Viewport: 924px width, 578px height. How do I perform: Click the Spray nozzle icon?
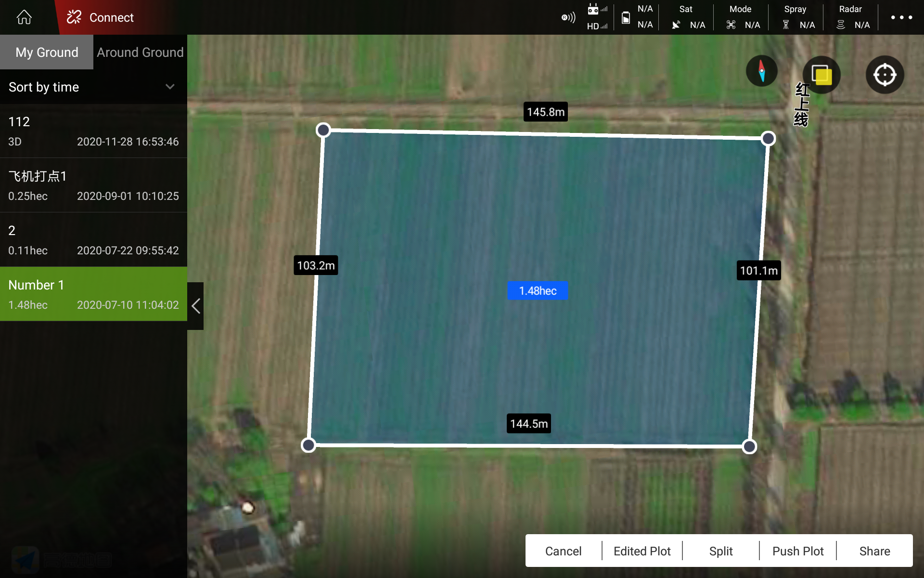pos(786,25)
